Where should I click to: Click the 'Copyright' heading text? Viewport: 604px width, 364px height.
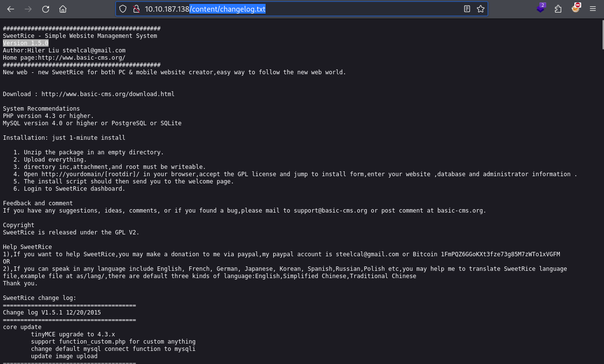coord(18,225)
